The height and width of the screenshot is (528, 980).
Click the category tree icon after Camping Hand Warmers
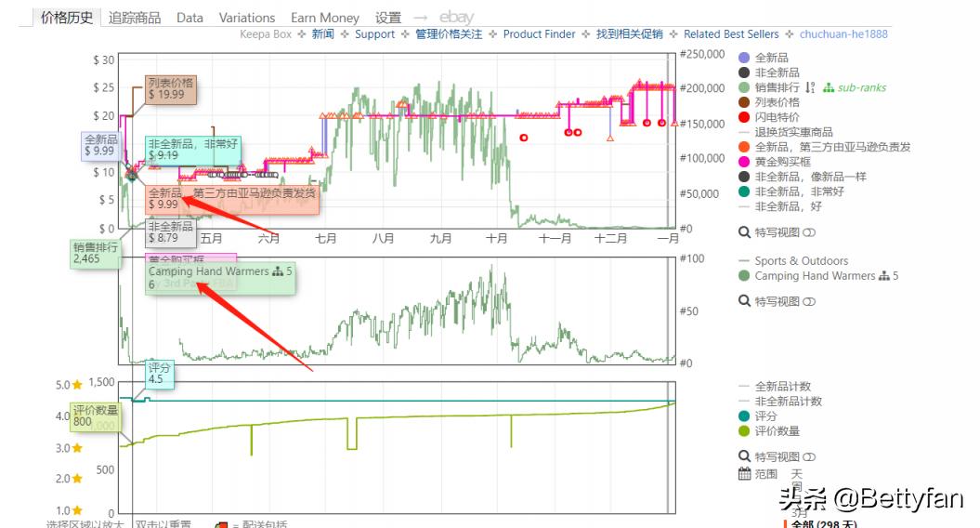[883, 276]
